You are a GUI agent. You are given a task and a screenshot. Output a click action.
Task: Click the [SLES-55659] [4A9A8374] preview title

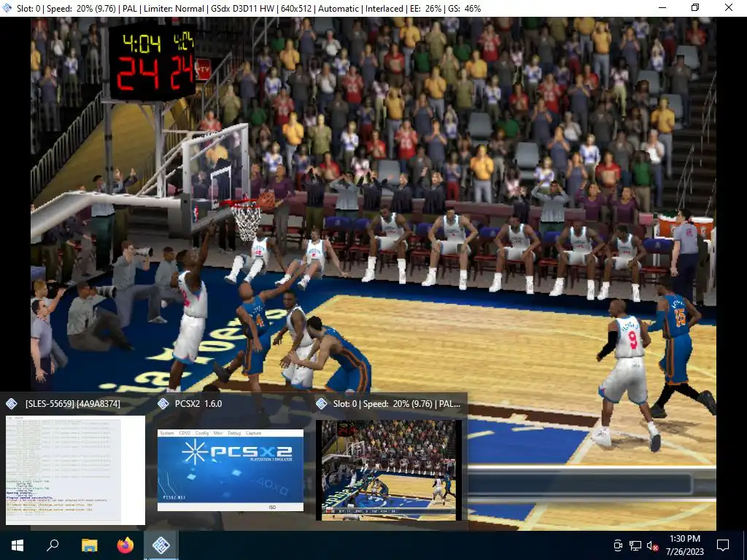pyautogui.click(x=72, y=404)
